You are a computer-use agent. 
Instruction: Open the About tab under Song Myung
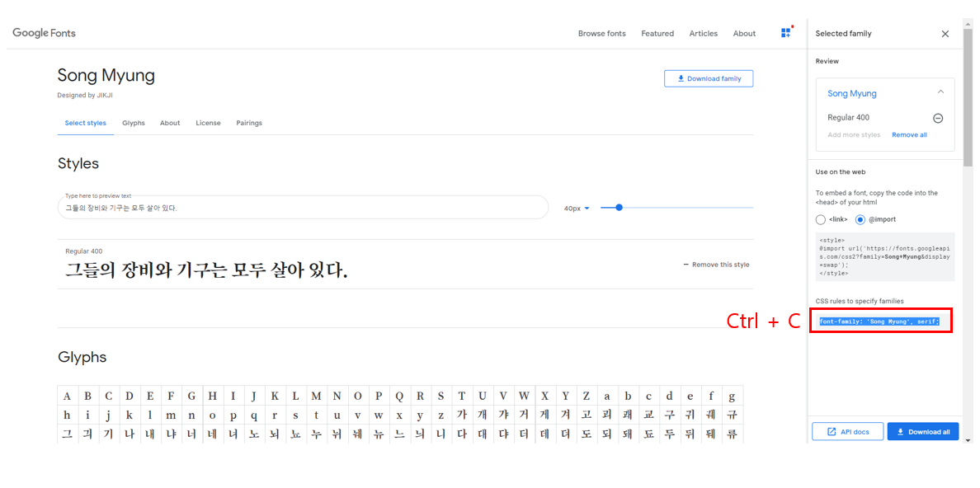[170, 123]
